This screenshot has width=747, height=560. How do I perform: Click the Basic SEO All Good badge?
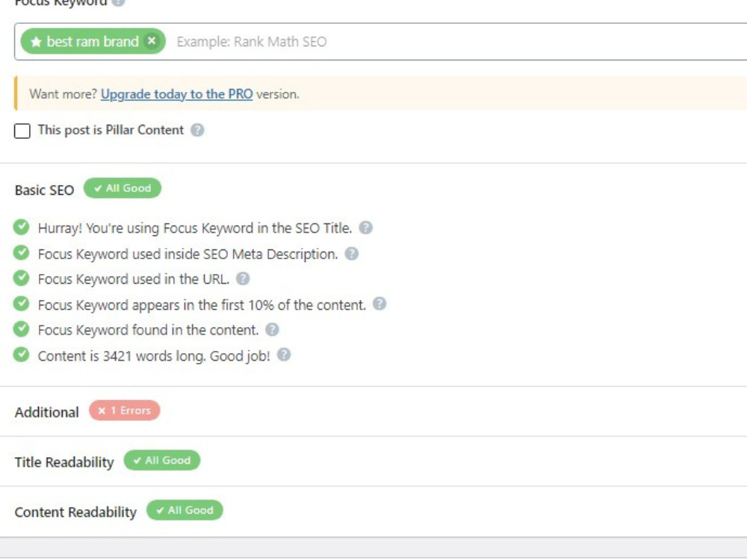pos(123,188)
